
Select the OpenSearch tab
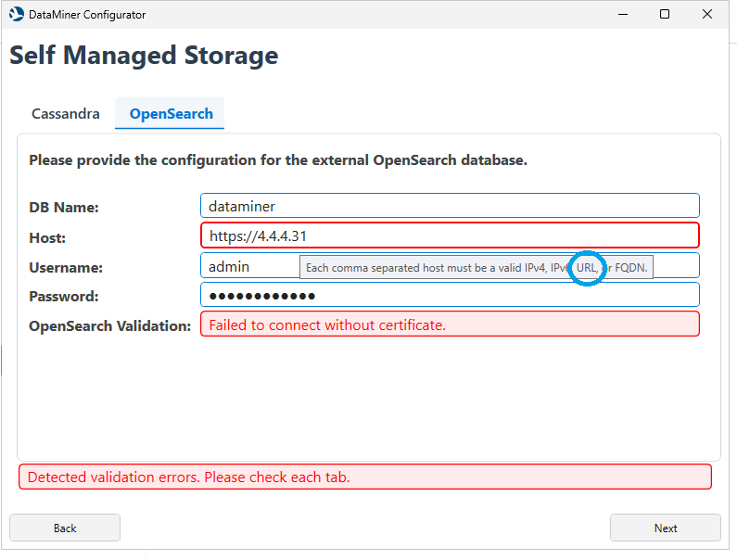click(x=171, y=114)
